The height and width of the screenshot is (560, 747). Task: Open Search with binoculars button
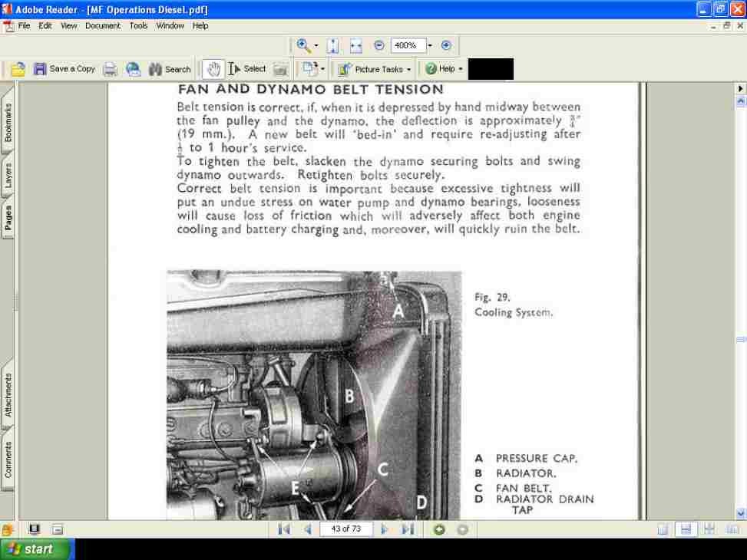170,70
